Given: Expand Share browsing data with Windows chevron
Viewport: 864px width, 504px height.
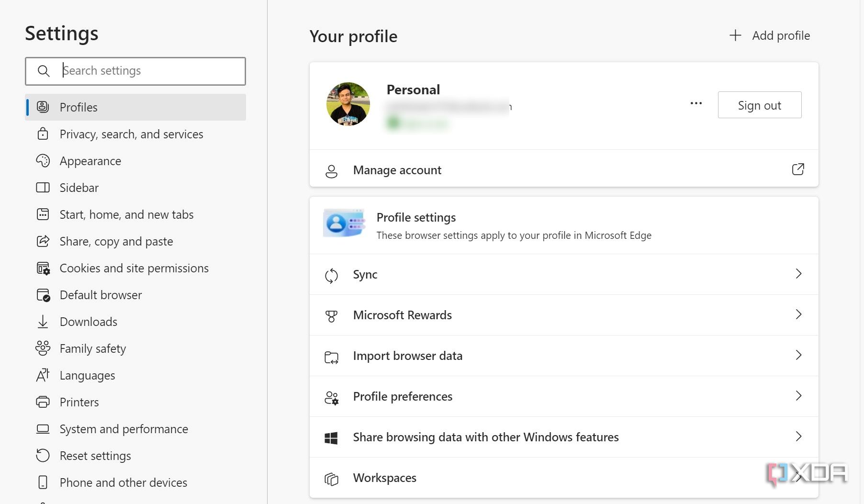Looking at the screenshot, I should [798, 436].
